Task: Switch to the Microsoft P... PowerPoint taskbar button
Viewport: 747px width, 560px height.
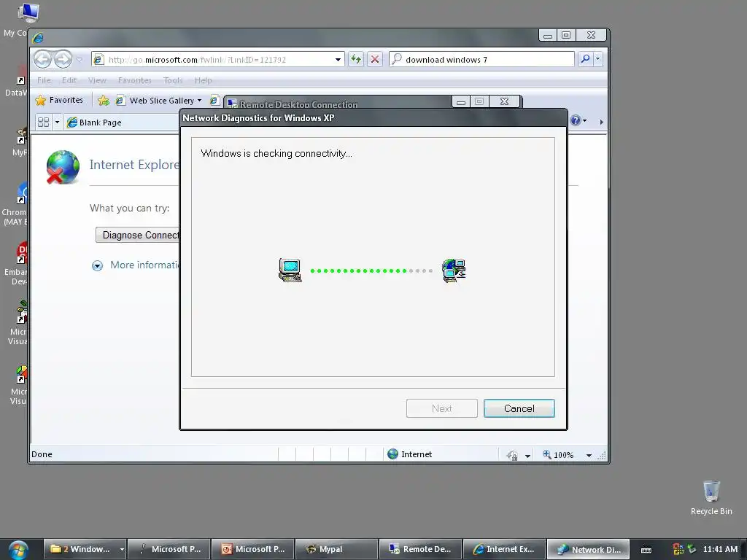Action: (x=252, y=549)
